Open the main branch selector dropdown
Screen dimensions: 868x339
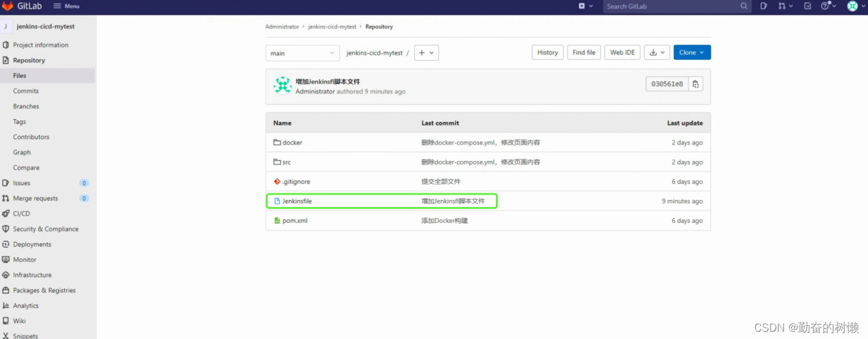(302, 53)
